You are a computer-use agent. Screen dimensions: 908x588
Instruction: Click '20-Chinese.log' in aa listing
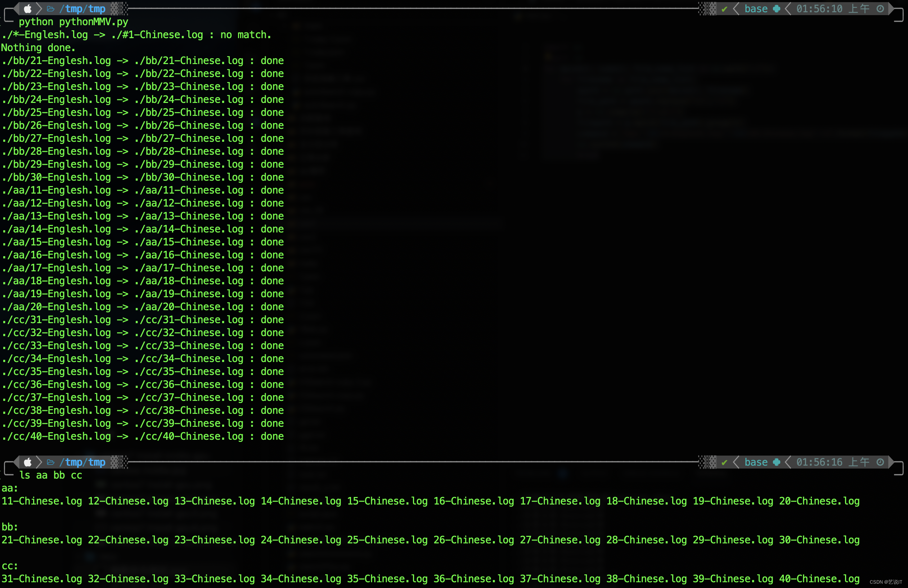[819, 501]
